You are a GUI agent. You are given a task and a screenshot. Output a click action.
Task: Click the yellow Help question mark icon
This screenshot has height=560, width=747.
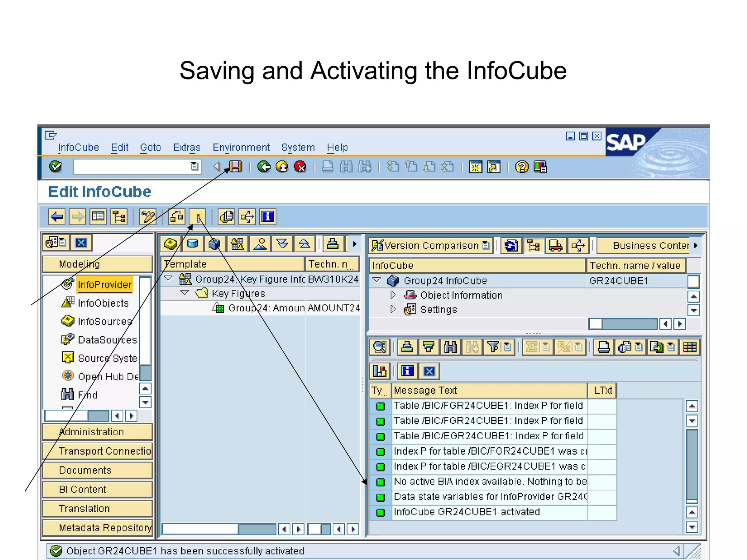[x=522, y=167]
